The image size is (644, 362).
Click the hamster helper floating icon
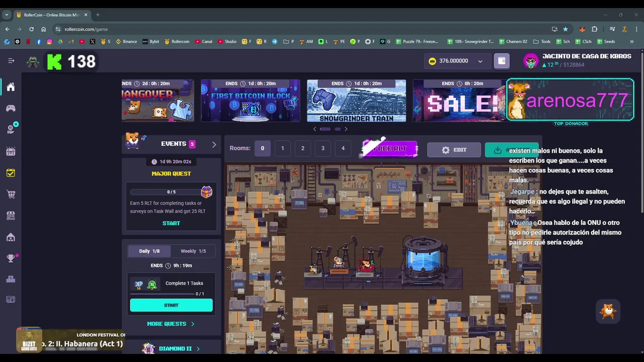[x=608, y=311]
